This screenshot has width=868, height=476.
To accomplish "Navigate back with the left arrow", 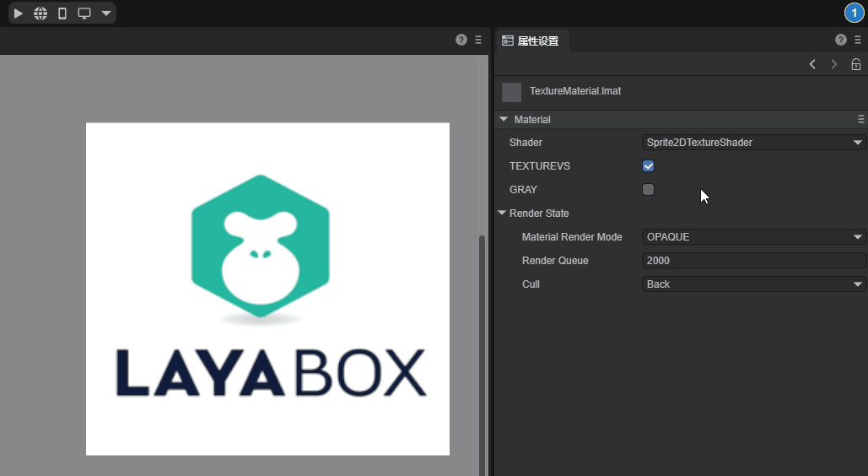I will (x=812, y=64).
